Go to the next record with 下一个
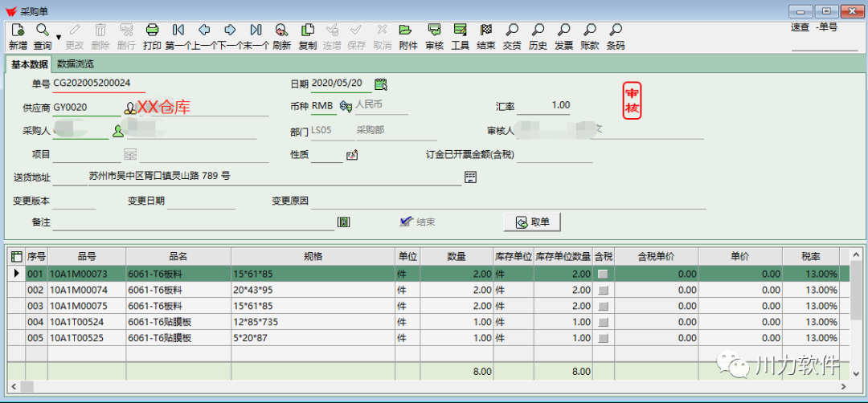Image resolution: width=868 pixels, height=403 pixels. click(230, 35)
